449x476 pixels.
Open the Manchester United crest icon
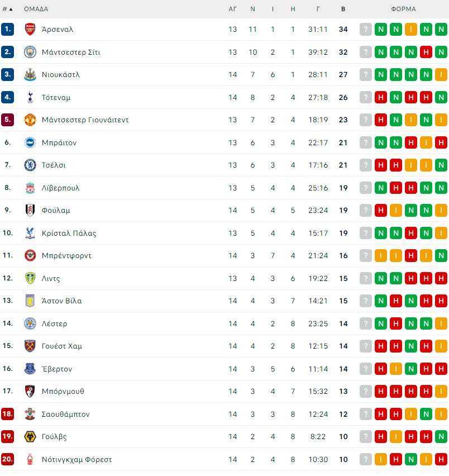click(x=30, y=120)
